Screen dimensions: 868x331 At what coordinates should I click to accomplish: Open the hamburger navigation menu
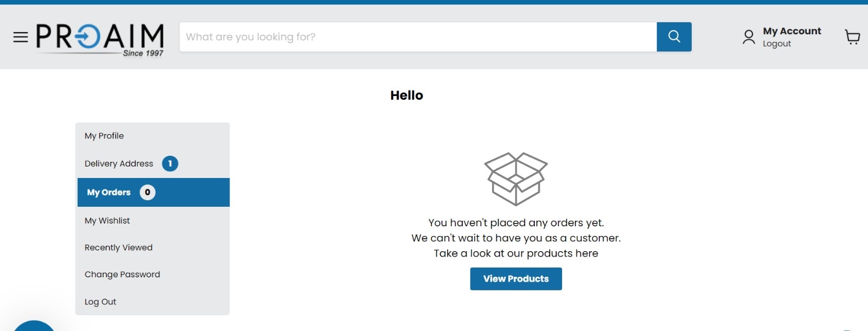pos(21,37)
